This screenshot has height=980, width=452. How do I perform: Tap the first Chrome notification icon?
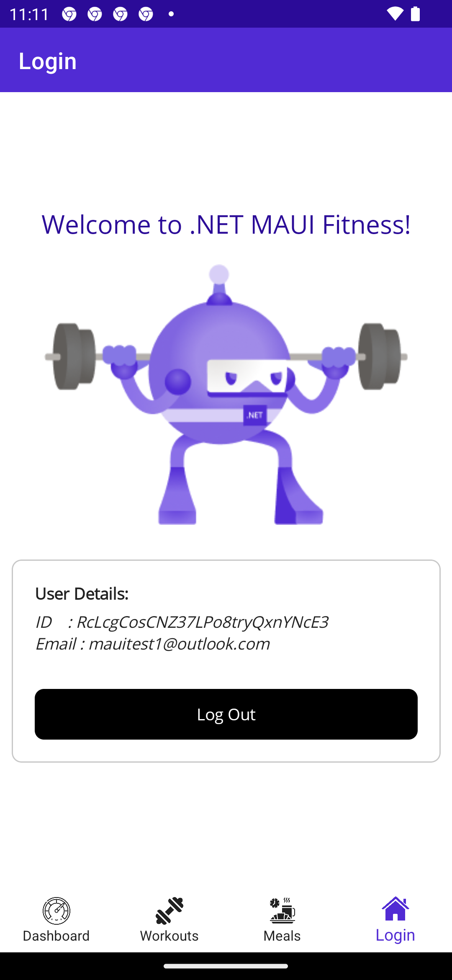coord(69,14)
